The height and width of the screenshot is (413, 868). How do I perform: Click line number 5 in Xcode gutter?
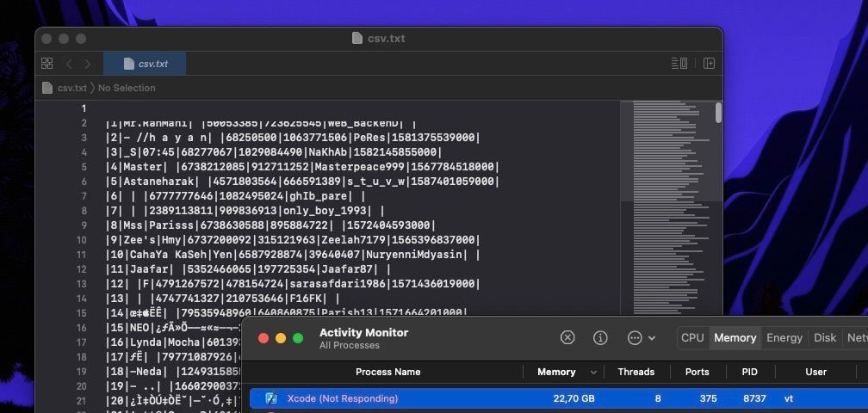(x=84, y=167)
